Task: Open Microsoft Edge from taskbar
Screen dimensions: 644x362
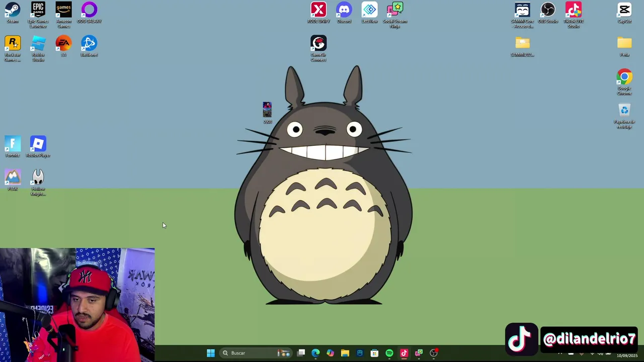Action: (315, 353)
